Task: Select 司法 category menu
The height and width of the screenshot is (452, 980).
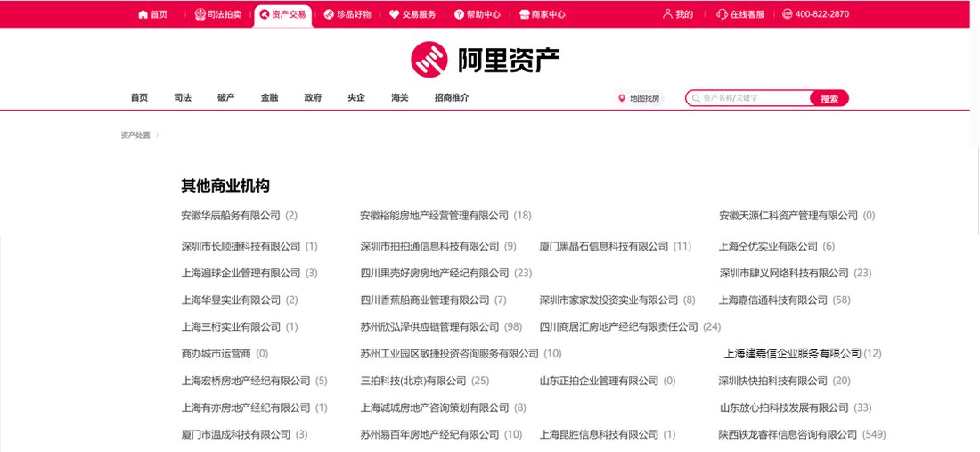Action: tap(183, 97)
